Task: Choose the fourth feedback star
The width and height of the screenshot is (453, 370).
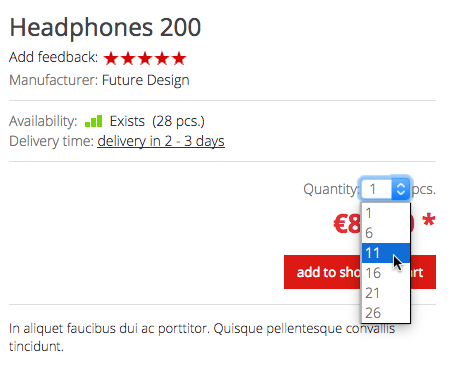Action: (162, 58)
